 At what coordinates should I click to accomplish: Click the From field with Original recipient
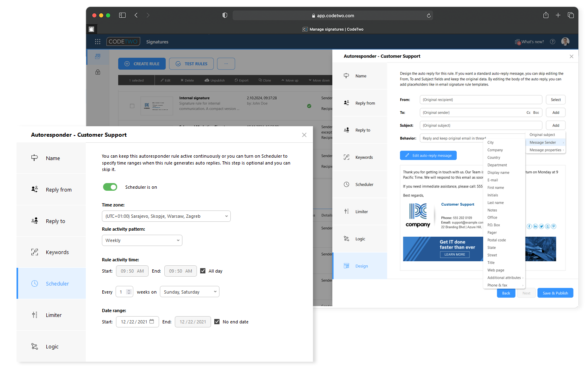(481, 100)
